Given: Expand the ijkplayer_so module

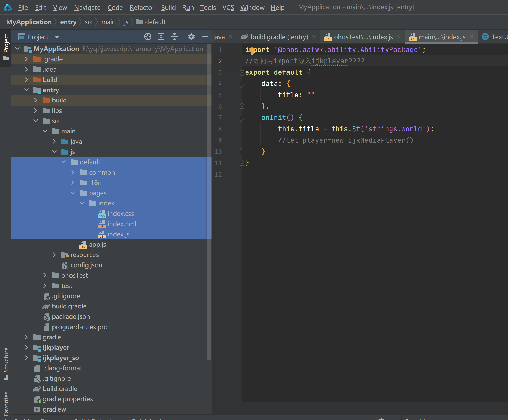Looking at the screenshot, I should pos(26,358).
